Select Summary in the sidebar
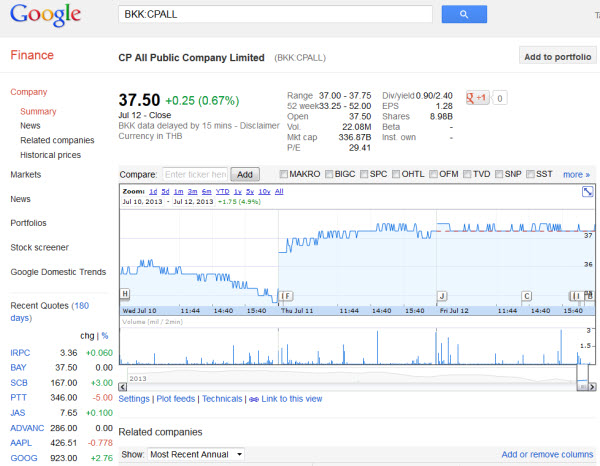Screen dimensions: 600x466 (x=38, y=111)
